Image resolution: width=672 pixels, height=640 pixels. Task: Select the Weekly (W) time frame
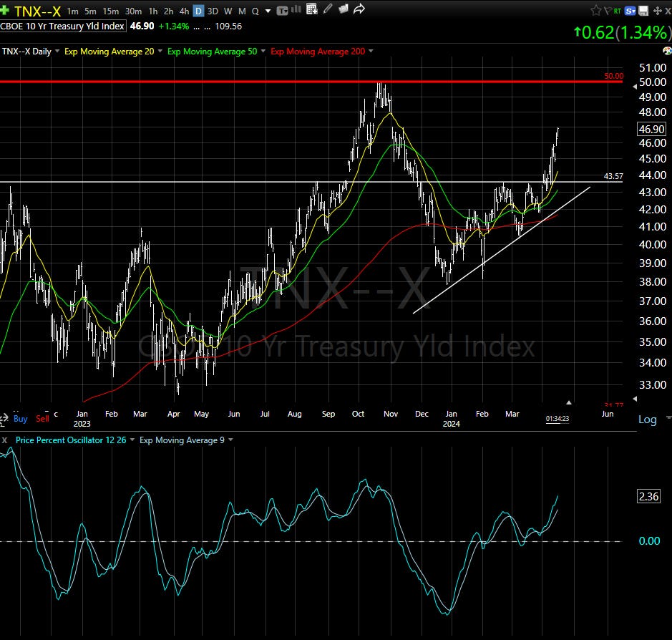point(228,11)
